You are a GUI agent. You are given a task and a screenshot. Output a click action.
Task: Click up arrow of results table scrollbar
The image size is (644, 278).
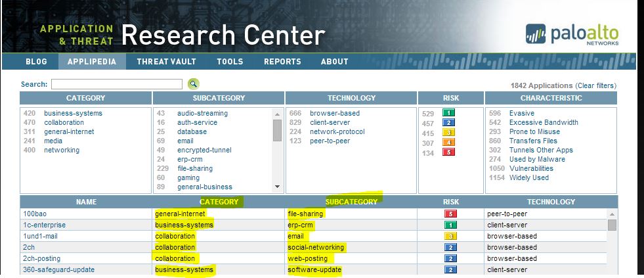pos(612,214)
